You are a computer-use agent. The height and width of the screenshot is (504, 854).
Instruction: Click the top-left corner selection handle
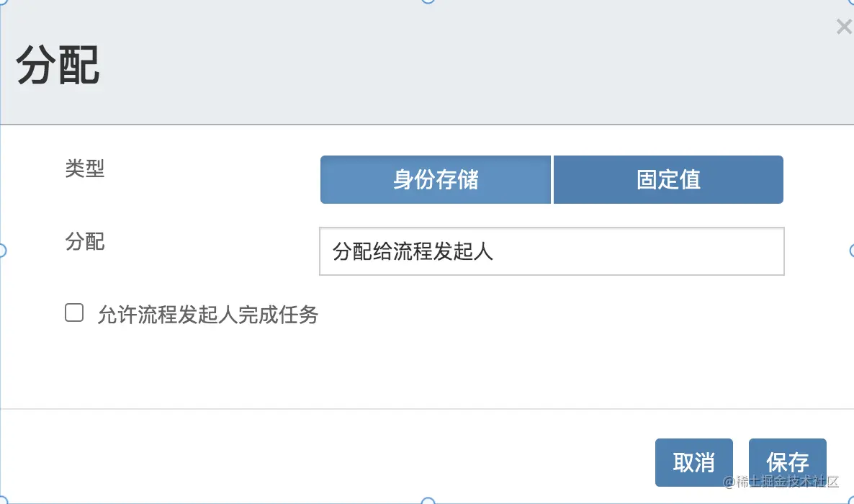coord(1,1)
